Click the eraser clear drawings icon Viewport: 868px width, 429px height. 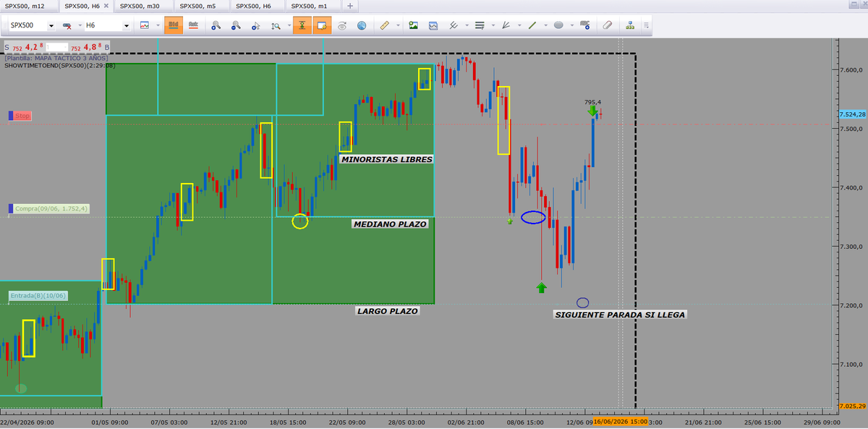point(608,25)
